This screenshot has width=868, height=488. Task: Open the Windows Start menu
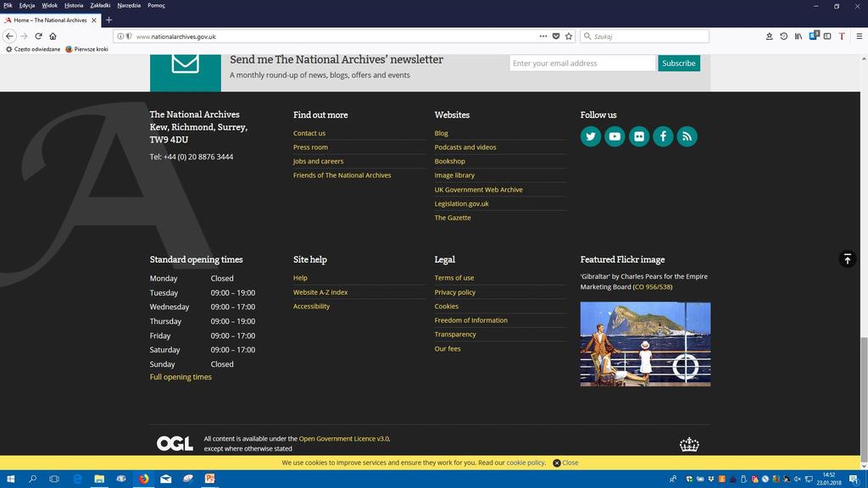(x=10, y=479)
